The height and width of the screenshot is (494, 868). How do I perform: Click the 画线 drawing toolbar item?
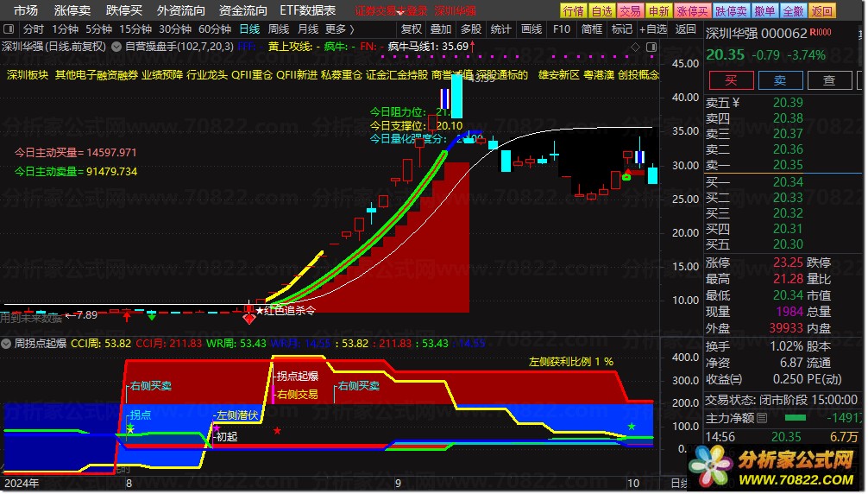(x=531, y=28)
